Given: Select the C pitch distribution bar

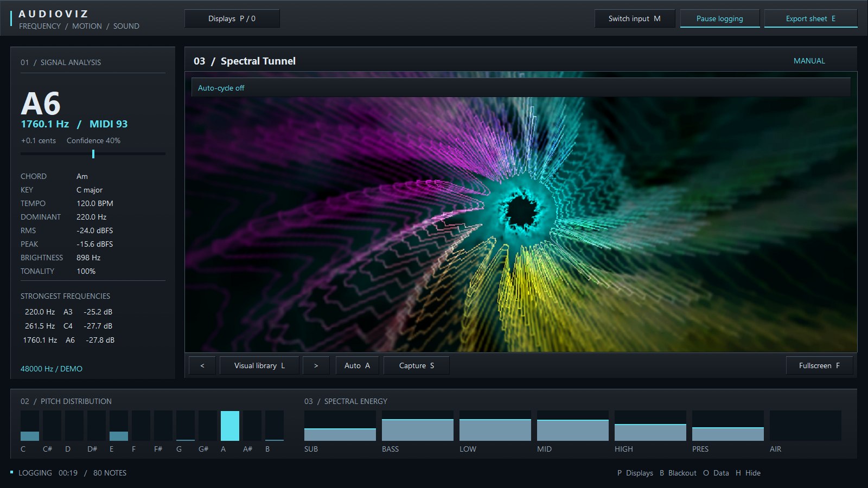Looking at the screenshot, I should click(x=30, y=426).
